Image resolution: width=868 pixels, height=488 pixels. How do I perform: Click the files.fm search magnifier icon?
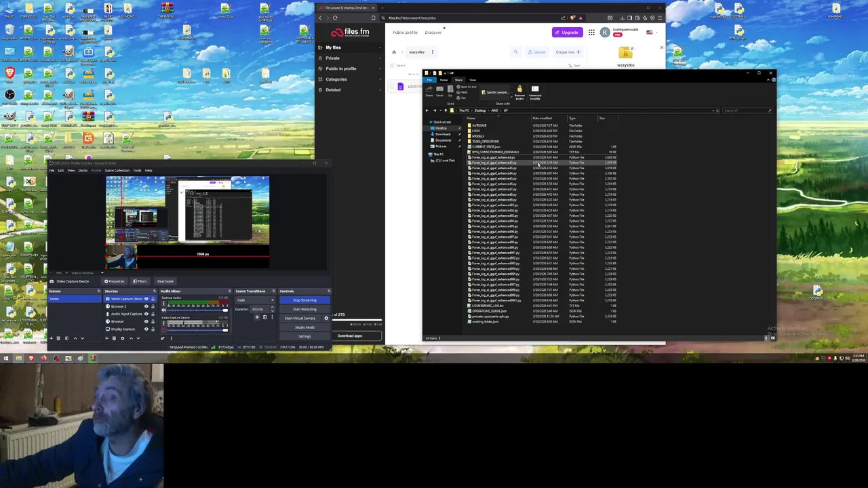coord(516,52)
